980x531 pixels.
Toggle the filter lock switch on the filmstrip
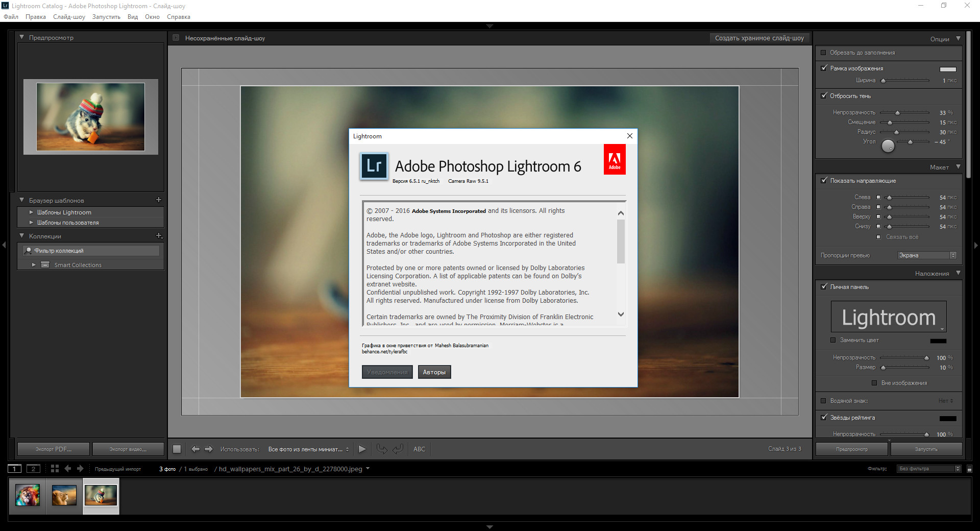click(x=970, y=469)
